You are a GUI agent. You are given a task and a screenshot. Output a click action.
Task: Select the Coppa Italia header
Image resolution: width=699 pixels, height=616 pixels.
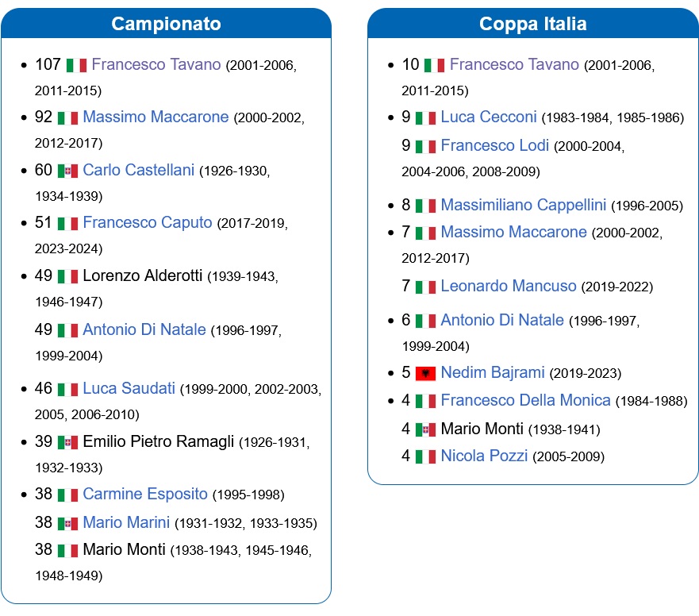(x=532, y=24)
